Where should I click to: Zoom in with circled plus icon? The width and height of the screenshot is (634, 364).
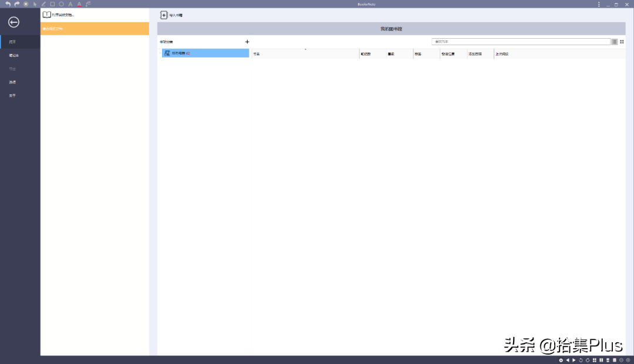tap(628, 360)
